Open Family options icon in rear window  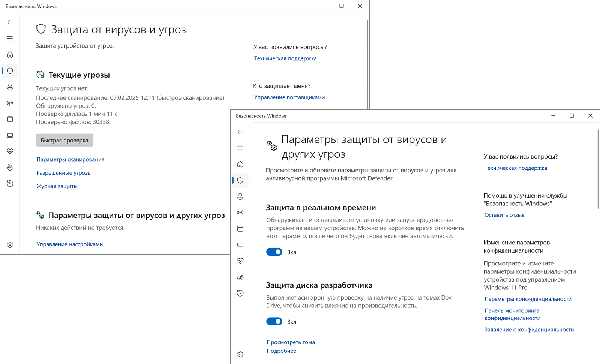pos(10,168)
